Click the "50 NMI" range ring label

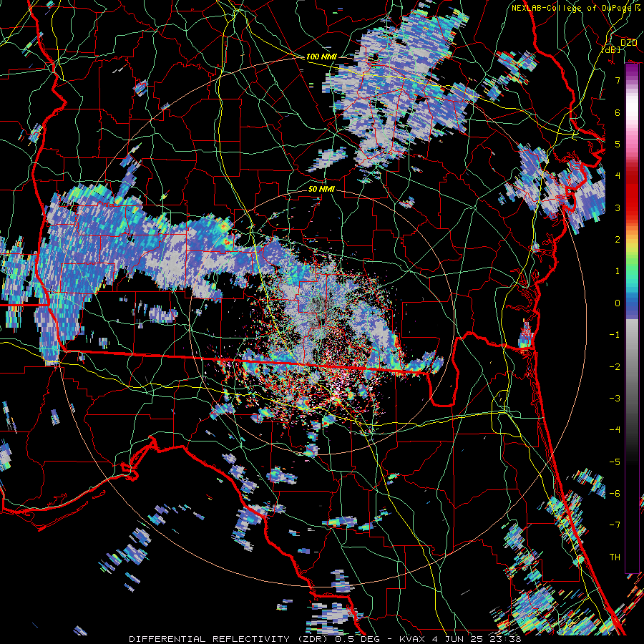(321, 189)
